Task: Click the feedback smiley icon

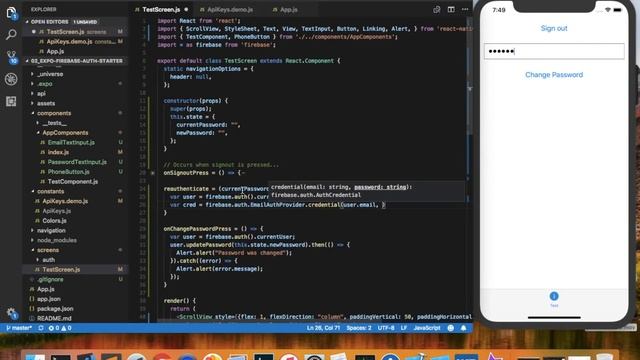Action: [x=451, y=328]
